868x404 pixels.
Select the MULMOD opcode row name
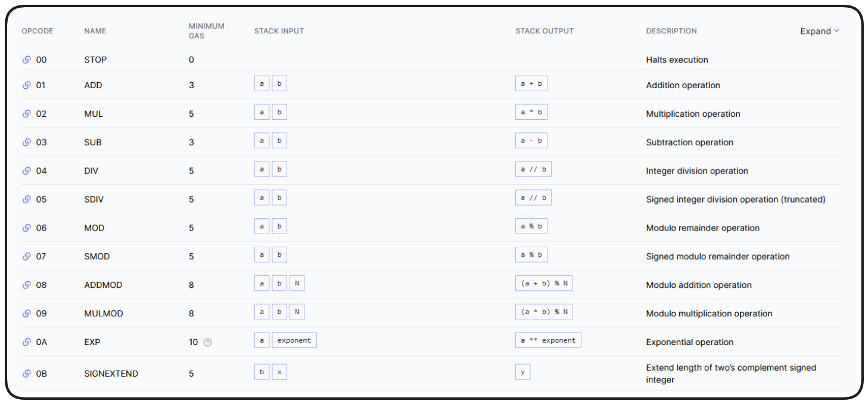point(104,313)
